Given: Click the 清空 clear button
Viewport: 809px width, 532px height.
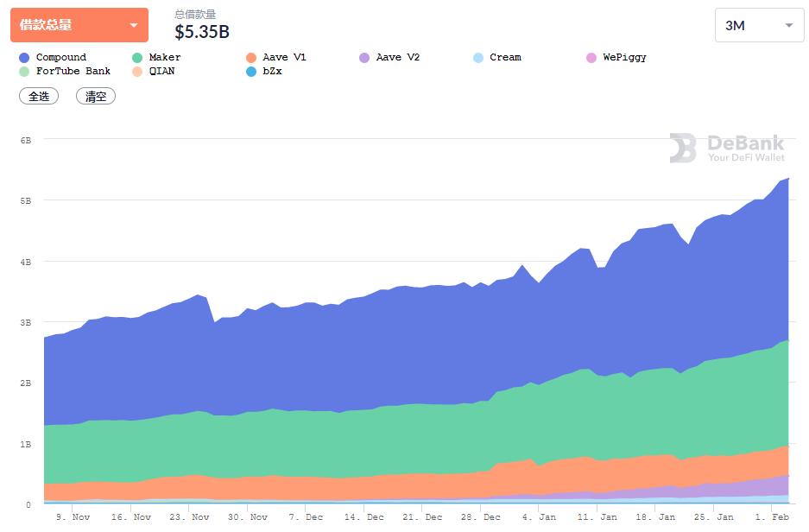Looking at the screenshot, I should point(96,96).
